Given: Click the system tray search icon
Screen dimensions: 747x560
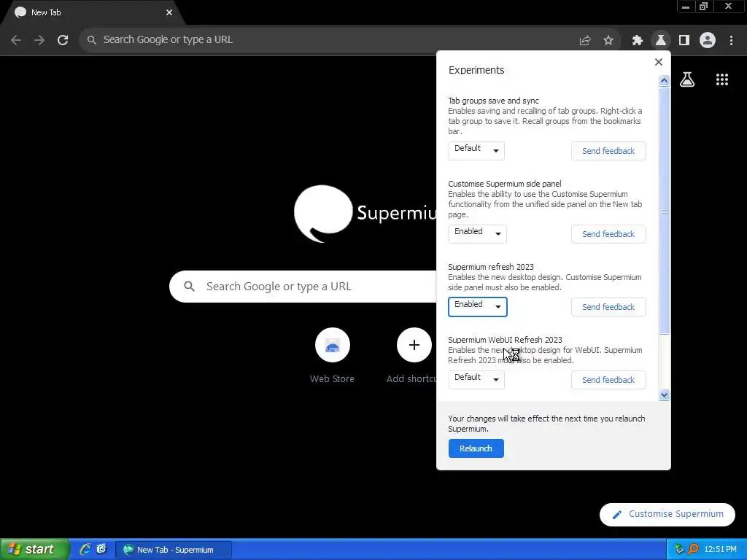Looking at the screenshot, I should click(693, 550).
